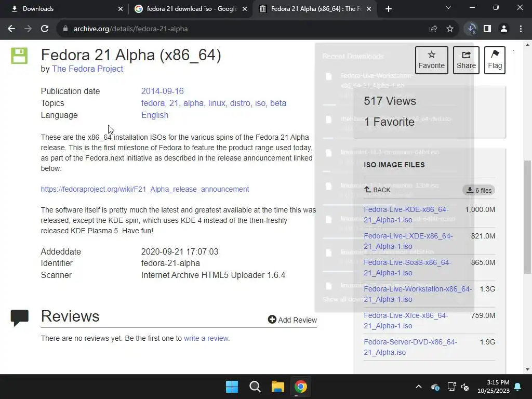
Task: Open the Chrome profile avatar
Action: coord(504,29)
